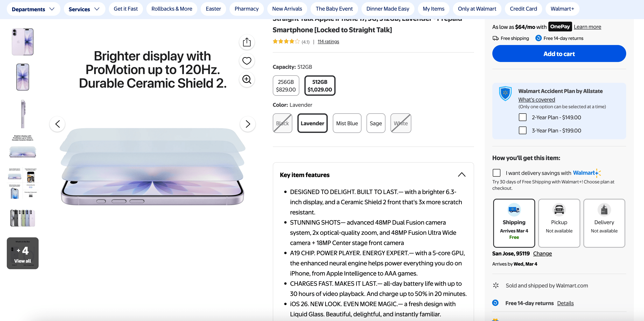Check the 2-Year Plan $149.00 option

tap(522, 117)
